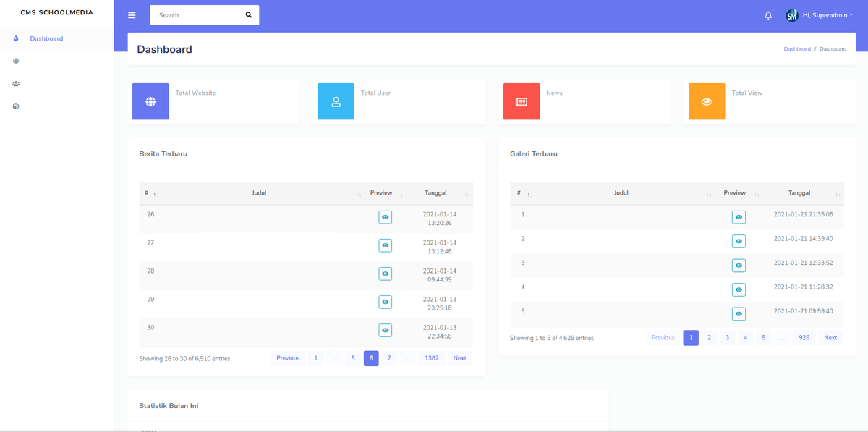Click the Total Website globe tile icon

[x=150, y=101]
